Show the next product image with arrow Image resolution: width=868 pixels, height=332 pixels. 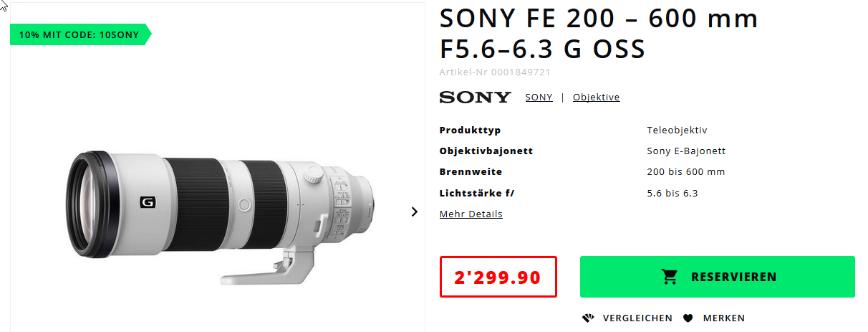tap(414, 212)
